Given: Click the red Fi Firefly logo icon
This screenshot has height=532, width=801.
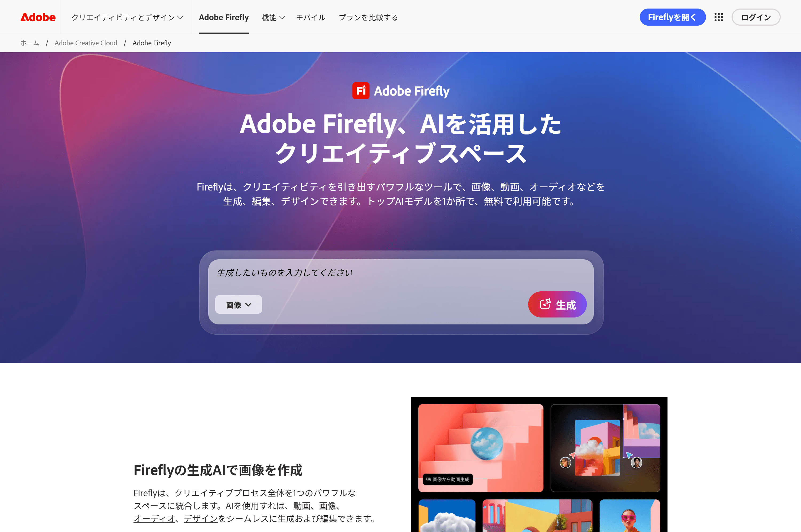Looking at the screenshot, I should point(361,91).
